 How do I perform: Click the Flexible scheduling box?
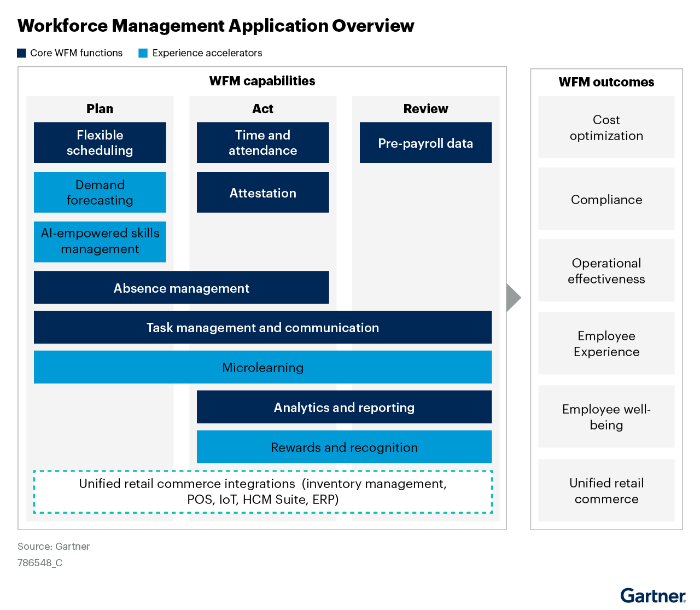[x=100, y=142]
